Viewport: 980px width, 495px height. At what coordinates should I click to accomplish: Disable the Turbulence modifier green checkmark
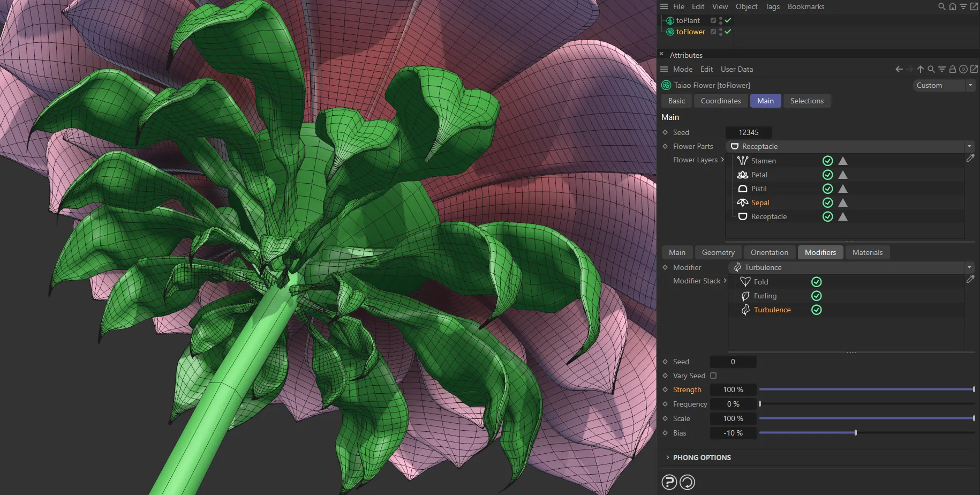pos(816,310)
